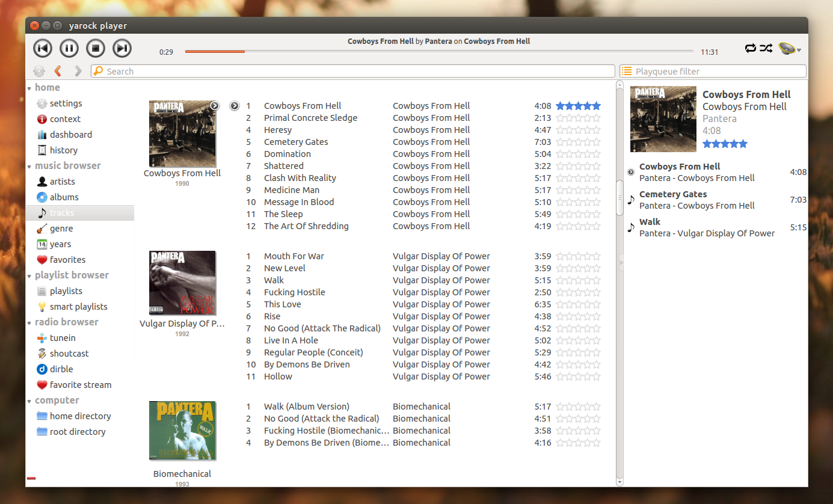The image size is (833, 504).
Task: Open the dirble icon
Action: [41, 369]
